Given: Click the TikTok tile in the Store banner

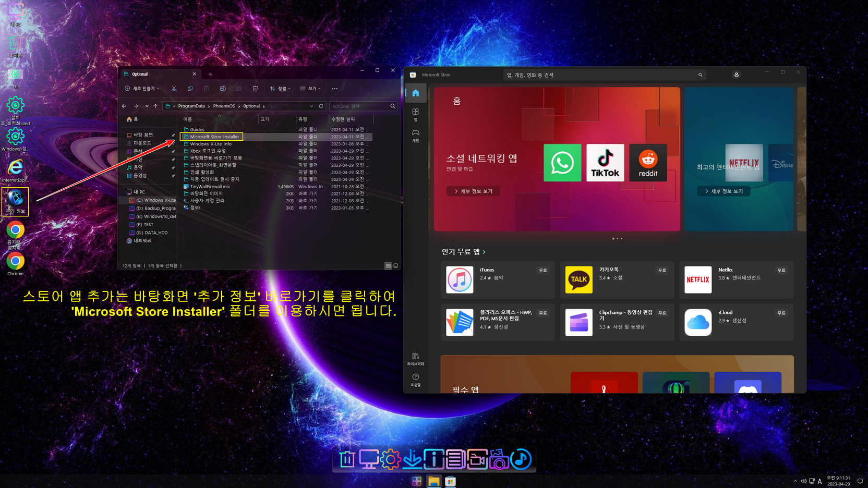Looking at the screenshot, I should point(605,163).
